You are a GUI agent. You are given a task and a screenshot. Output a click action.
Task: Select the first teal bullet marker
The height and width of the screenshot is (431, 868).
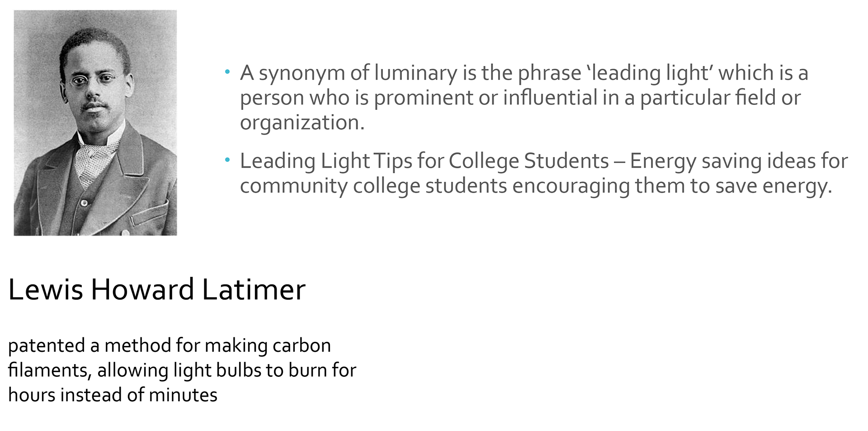pos(227,72)
